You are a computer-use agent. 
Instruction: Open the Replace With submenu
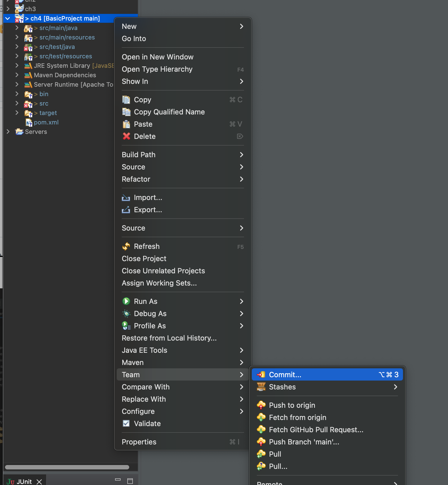coord(183,399)
